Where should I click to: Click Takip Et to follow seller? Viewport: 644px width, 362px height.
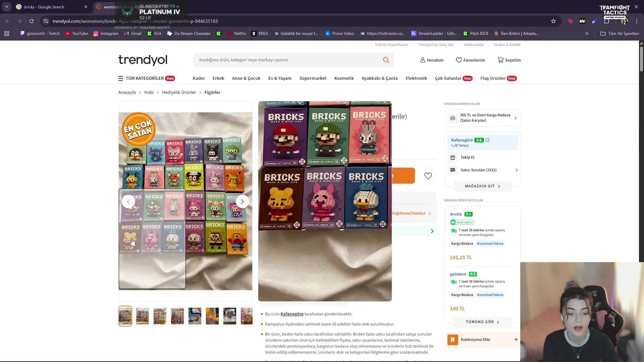point(467,157)
